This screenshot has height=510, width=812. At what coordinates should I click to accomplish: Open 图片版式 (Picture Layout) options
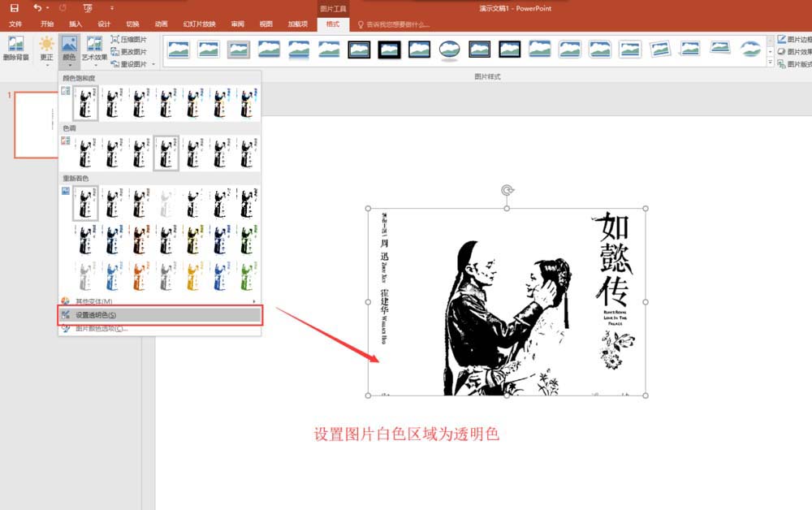796,64
